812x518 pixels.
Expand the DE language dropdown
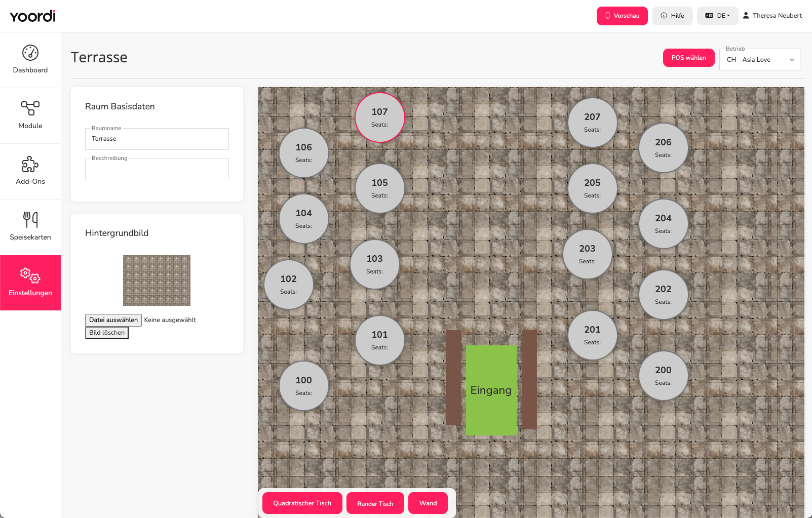pos(718,16)
